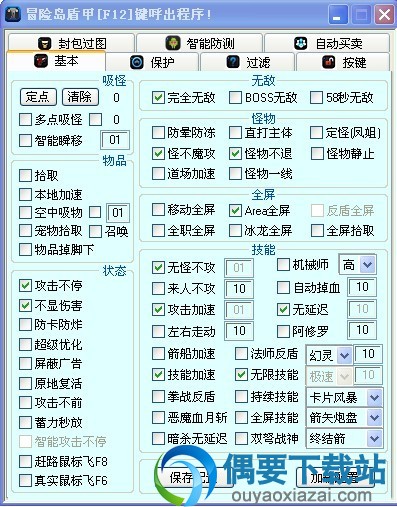Screen dimensions: 397x507
Task: Enable 双弩战神 checkbox
Action: (x=241, y=438)
